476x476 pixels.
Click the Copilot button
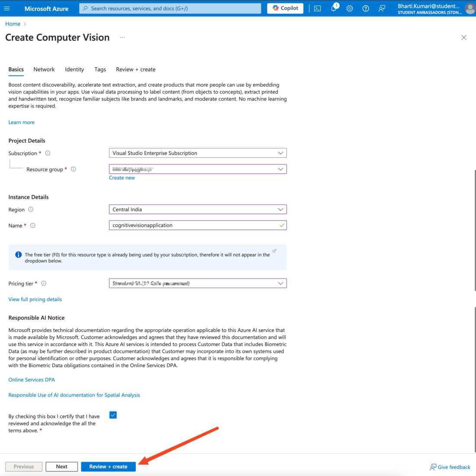pos(285,8)
